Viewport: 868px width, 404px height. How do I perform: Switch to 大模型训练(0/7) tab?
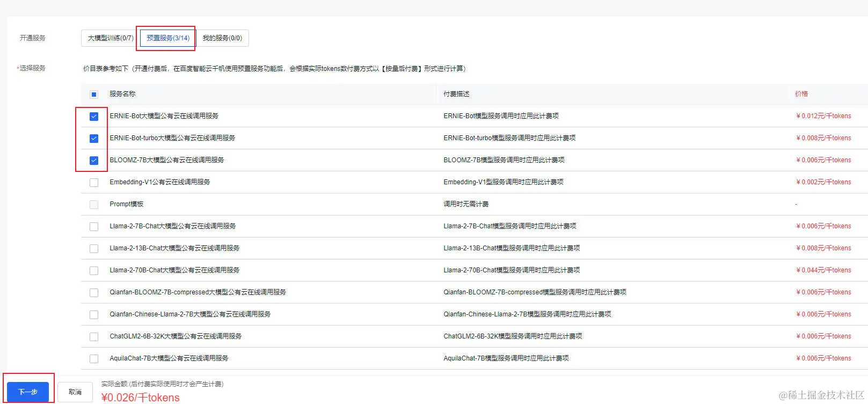tap(111, 38)
